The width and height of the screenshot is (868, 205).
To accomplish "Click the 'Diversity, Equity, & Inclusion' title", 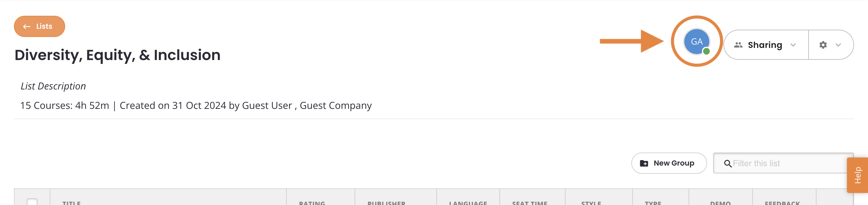I will pyautogui.click(x=117, y=55).
